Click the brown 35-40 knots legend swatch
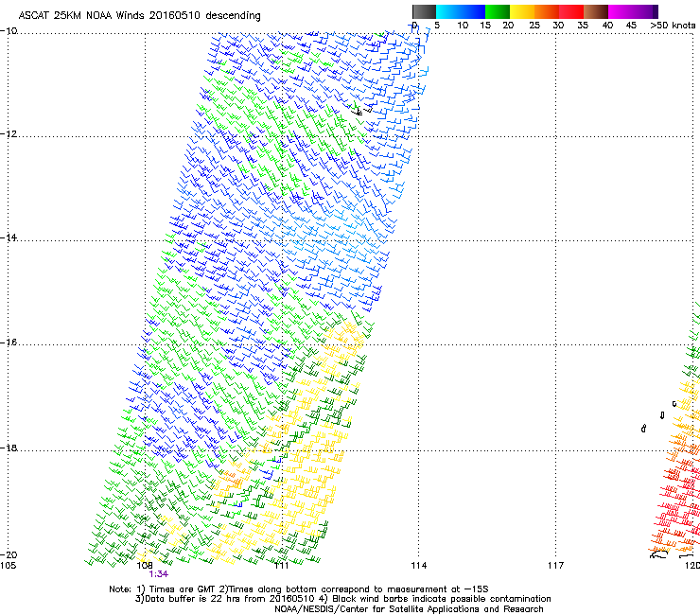 (x=596, y=11)
